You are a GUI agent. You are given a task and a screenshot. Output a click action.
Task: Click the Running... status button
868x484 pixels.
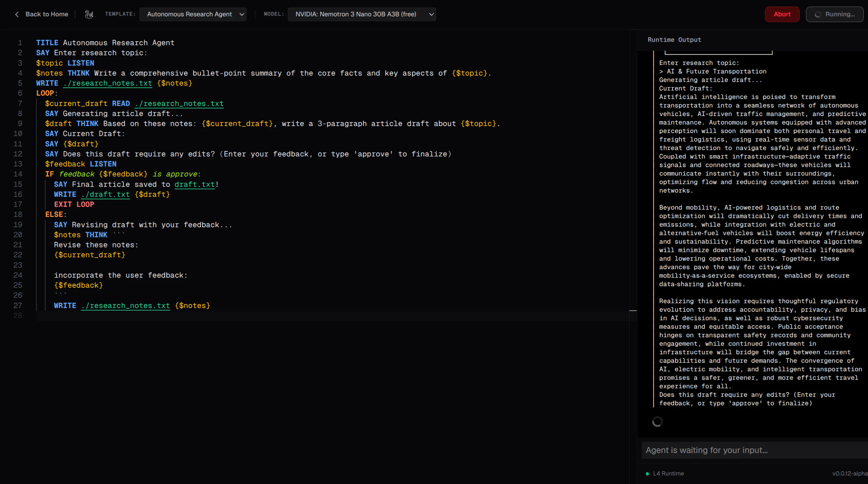click(834, 14)
